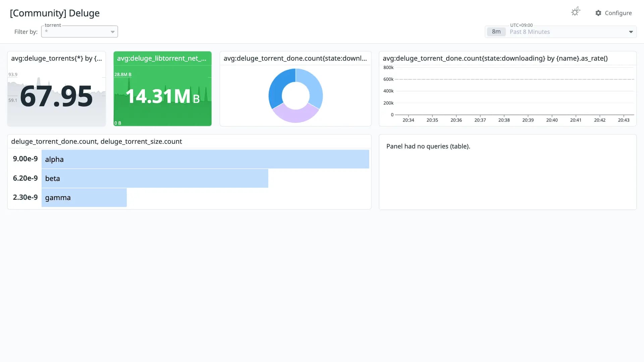Click the 93.9 max label
644x362 pixels.
(x=13, y=74)
